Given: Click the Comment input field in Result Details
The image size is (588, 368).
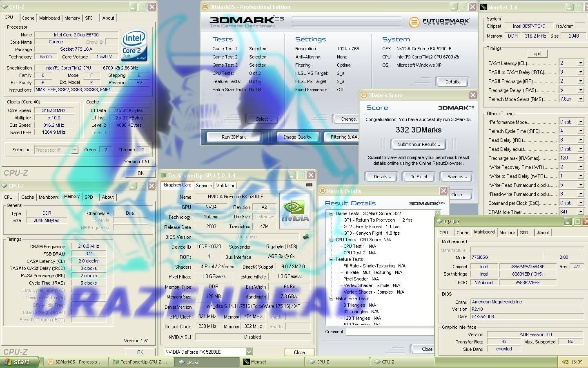Looking at the screenshot, I should (x=390, y=332).
